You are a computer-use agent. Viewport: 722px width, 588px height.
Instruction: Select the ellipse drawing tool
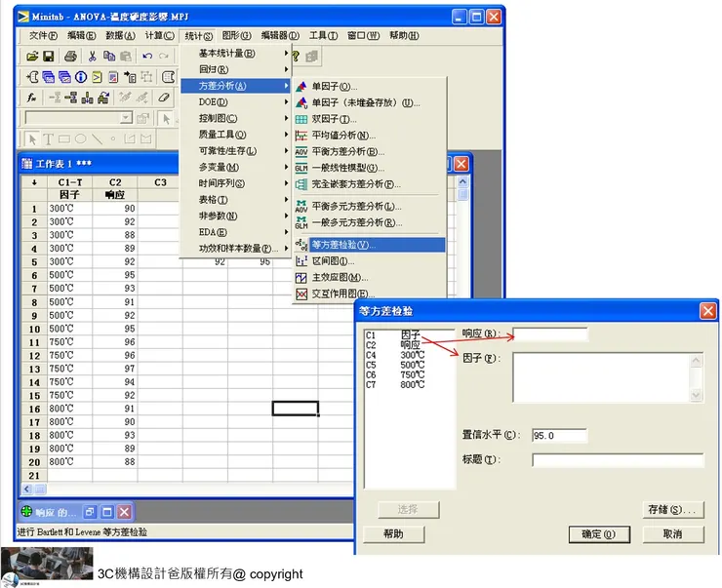(x=81, y=138)
